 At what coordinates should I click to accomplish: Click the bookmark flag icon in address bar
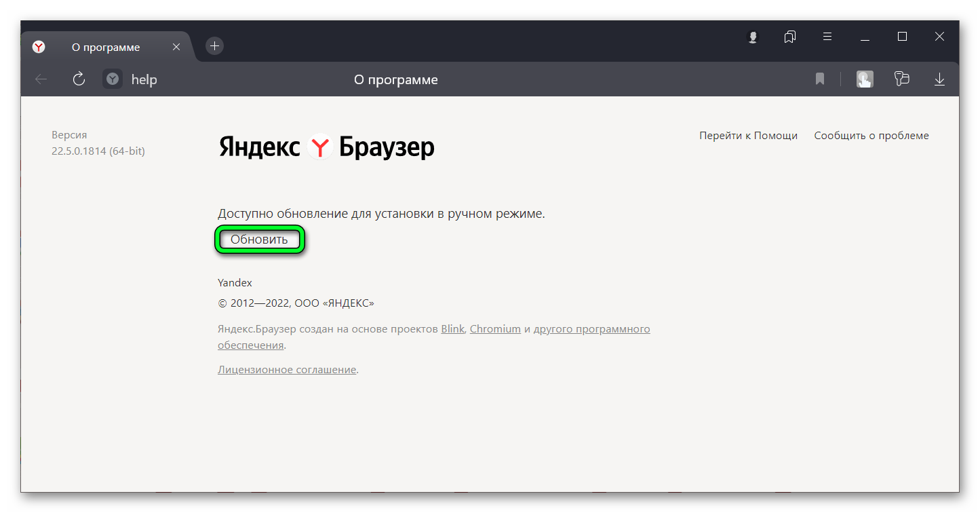pos(819,79)
